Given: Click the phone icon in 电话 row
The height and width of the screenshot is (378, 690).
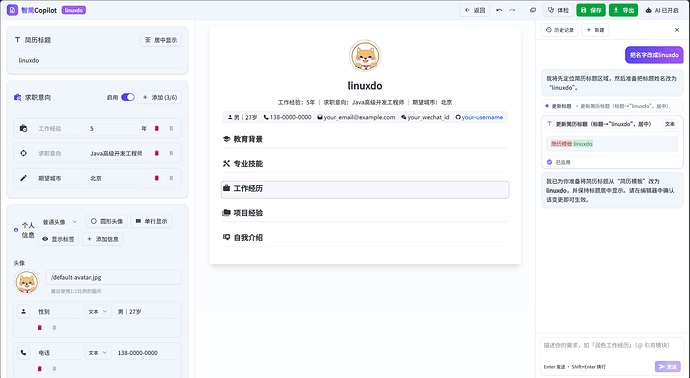Looking at the screenshot, I should 23,352.
